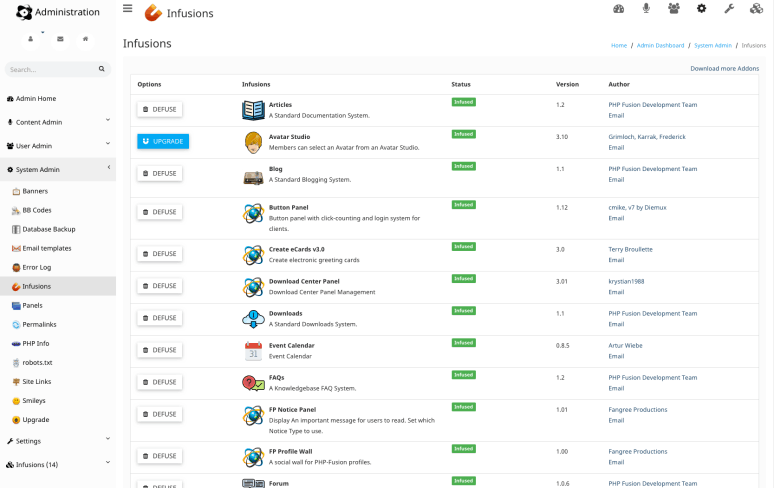Defuse the Blog infusion

pyautogui.click(x=160, y=174)
